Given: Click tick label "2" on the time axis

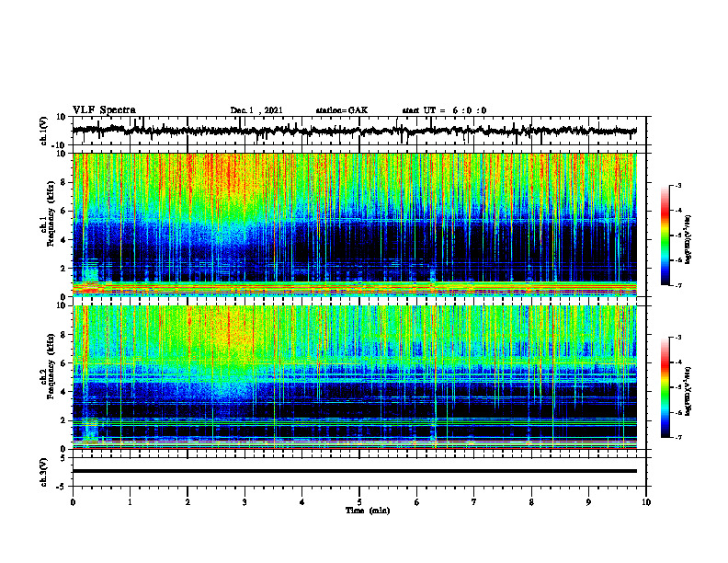Looking at the screenshot, I should [x=188, y=502].
